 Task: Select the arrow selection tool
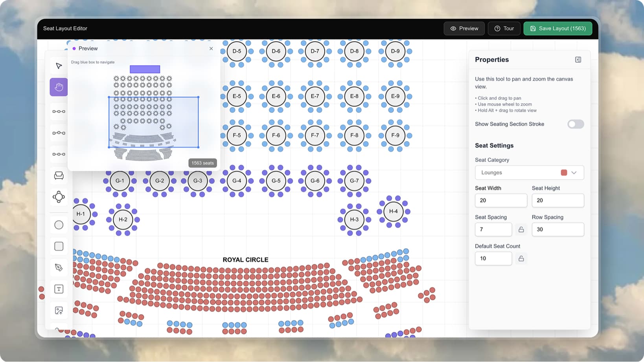pos(59,66)
